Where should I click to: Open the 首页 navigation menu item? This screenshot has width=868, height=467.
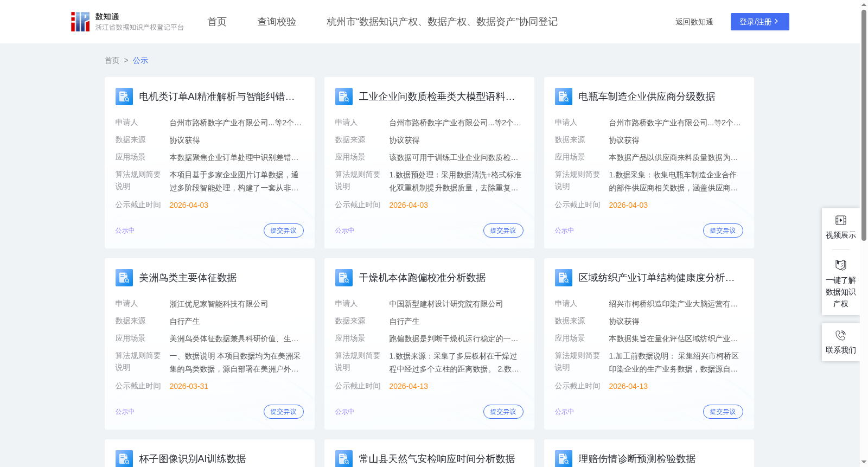click(x=217, y=22)
